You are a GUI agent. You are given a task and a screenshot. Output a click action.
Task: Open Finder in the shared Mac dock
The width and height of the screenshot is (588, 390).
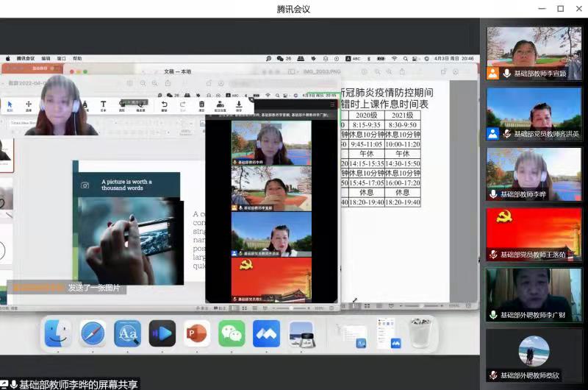pyautogui.click(x=58, y=333)
